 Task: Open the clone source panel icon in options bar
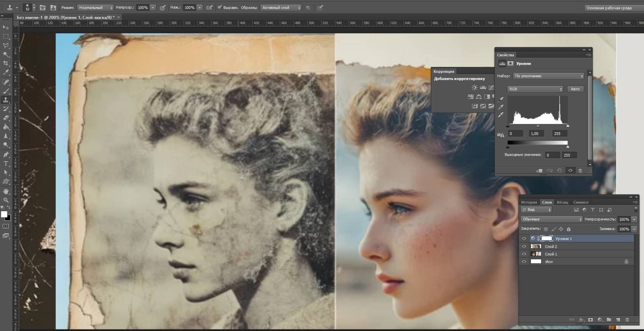(53, 7)
